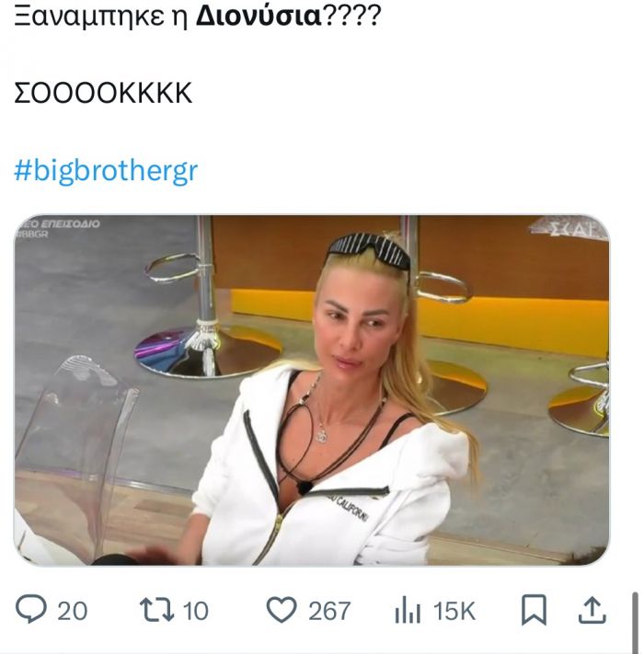This screenshot has height=654, width=644.
Task: Click the CALIFORNIA text on the white hoodie
Action: pos(351,509)
